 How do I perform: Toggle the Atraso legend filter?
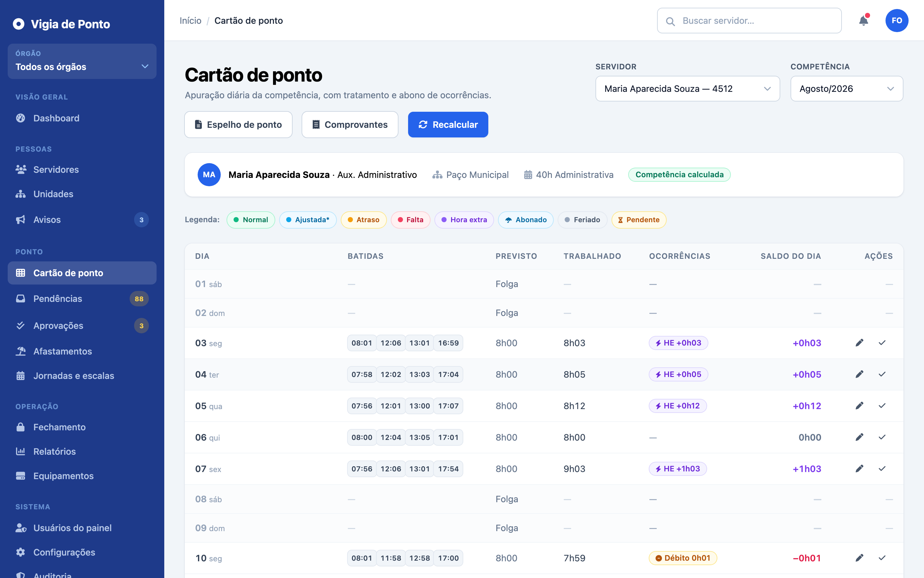click(364, 220)
